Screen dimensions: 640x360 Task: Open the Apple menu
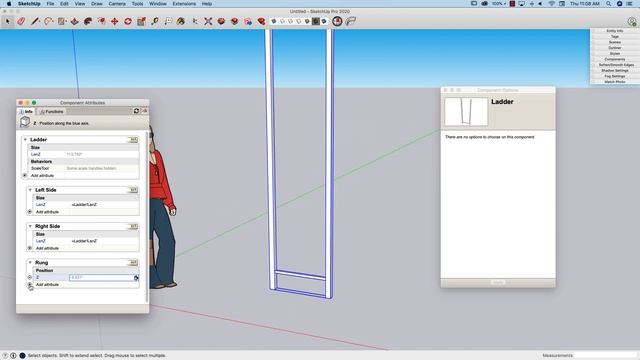point(9,4)
